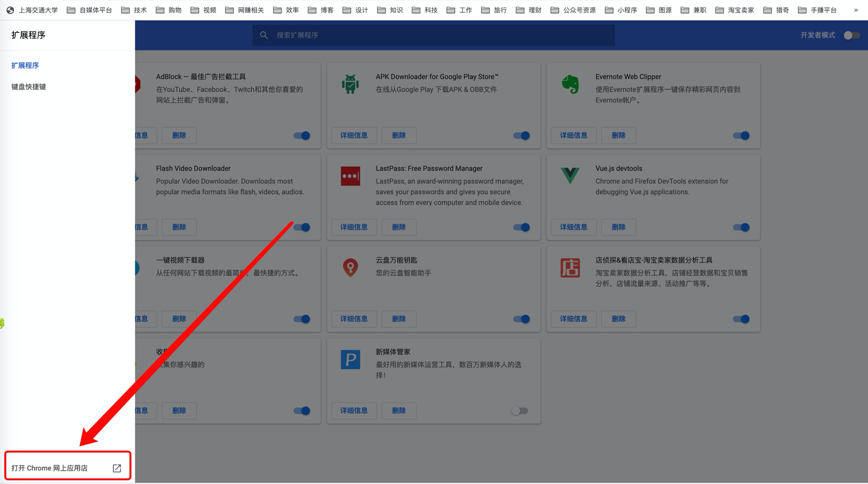Image resolution: width=868 pixels, height=484 pixels.
Task: Select 扩展程序 in the sidebar
Action: tap(25, 65)
